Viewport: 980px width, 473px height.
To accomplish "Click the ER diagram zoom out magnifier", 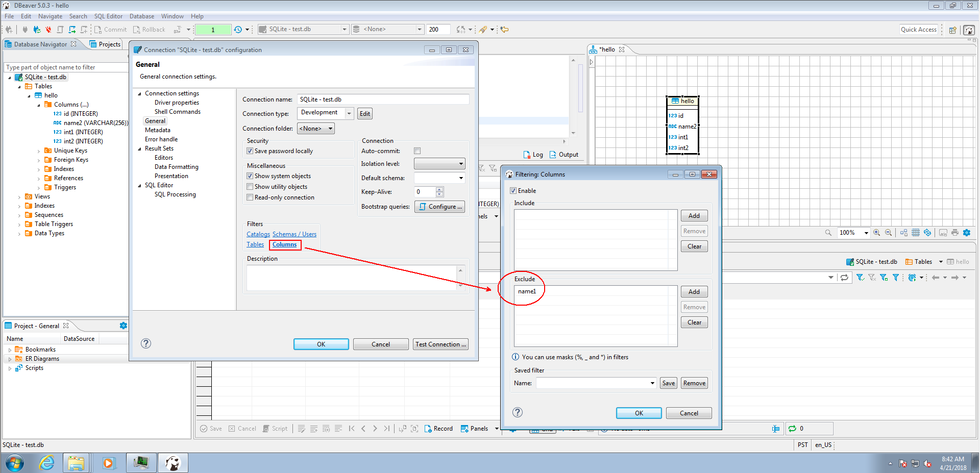I will (888, 233).
